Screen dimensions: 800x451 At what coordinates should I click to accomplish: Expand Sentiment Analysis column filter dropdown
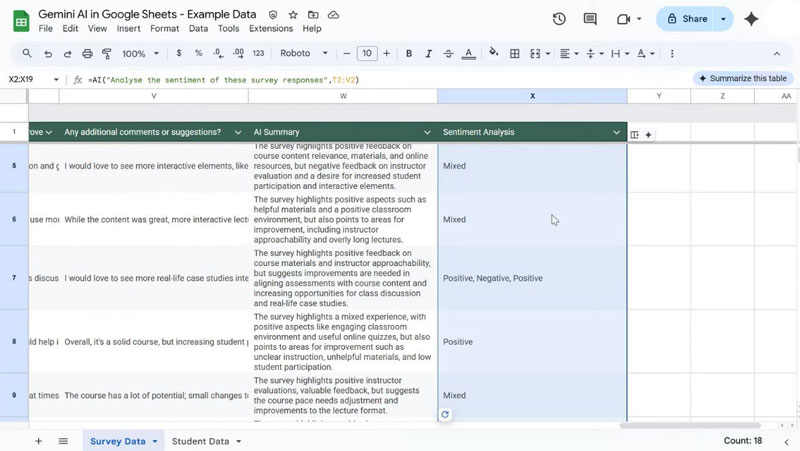point(617,132)
